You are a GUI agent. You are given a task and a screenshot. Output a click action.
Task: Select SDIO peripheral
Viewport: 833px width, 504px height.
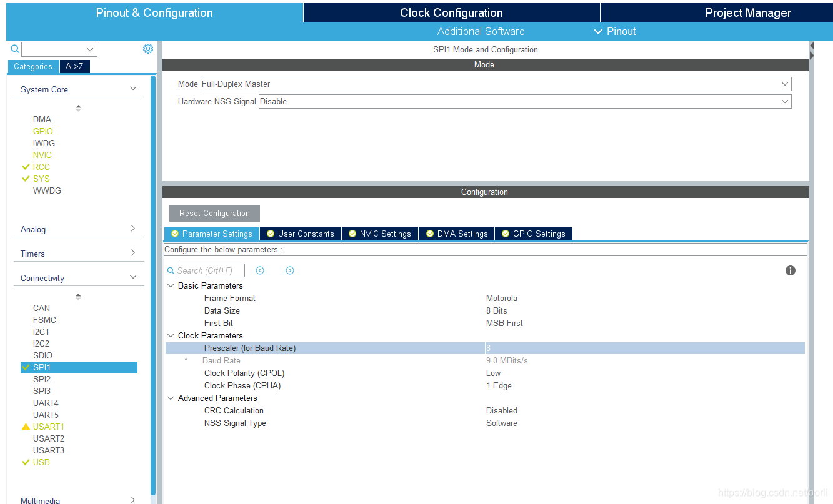point(42,355)
